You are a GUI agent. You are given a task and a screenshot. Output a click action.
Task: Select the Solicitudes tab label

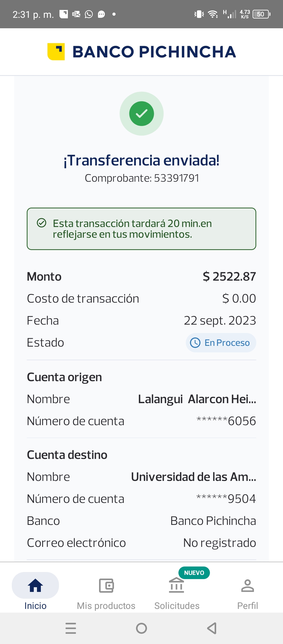177,606
